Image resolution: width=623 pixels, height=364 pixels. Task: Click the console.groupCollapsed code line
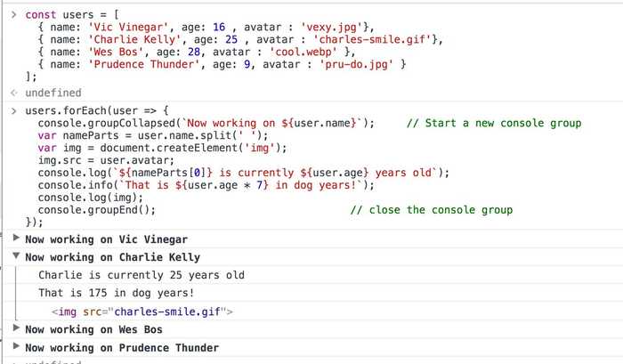(206, 123)
